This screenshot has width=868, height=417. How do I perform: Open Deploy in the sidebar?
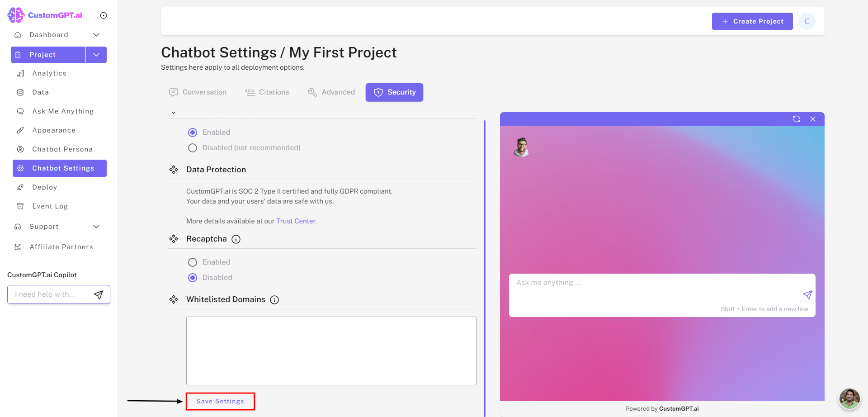click(45, 187)
